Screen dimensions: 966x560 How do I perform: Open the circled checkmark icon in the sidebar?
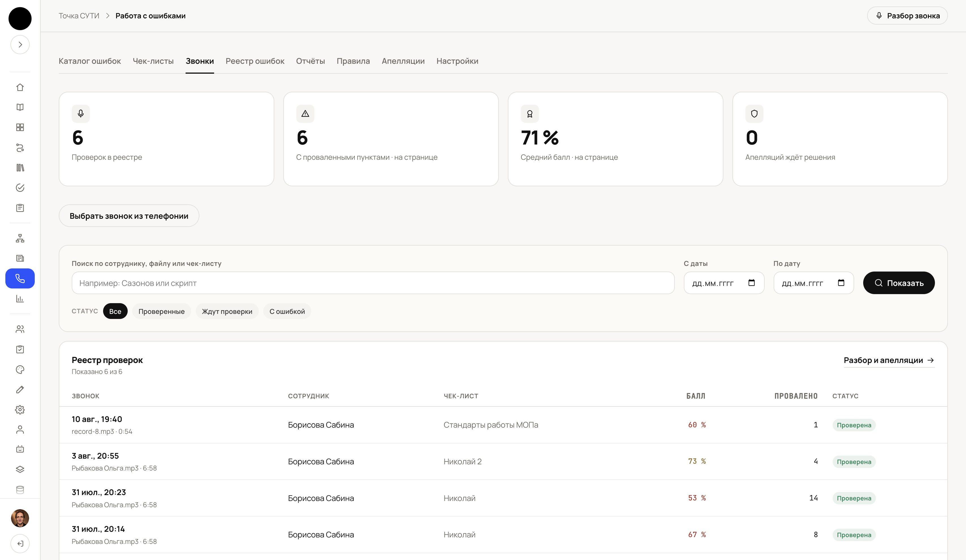coord(20,188)
